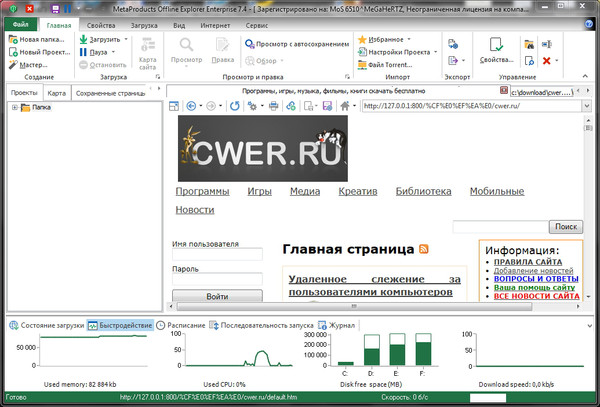Click the Имя пользователя input field

tap(217, 255)
